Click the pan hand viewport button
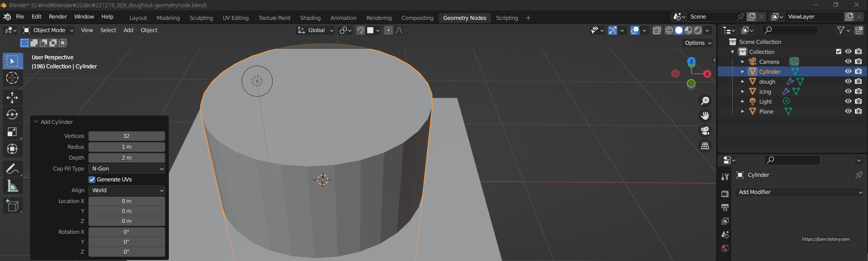 click(x=705, y=116)
